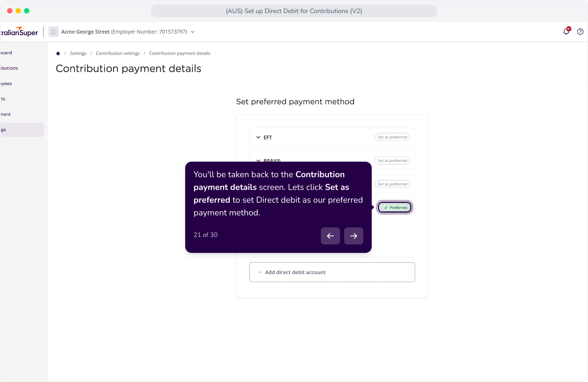
Task: Set BPAY as preferred payment method
Action: coord(392,161)
